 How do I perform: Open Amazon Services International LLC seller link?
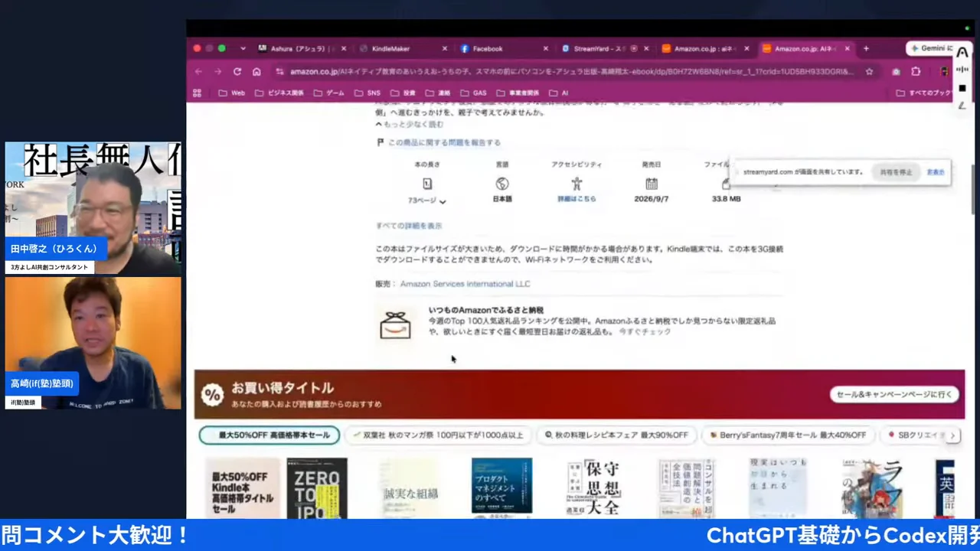coord(465,284)
